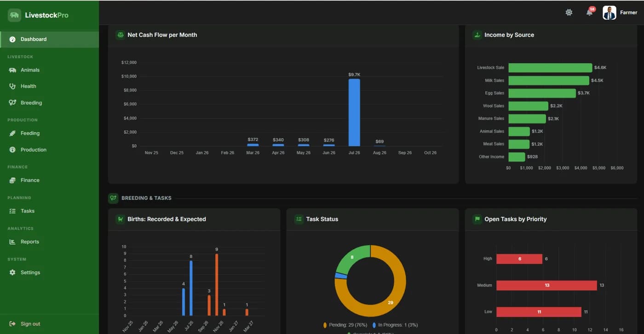
Task: Click the Net Cash Flow balance scale icon
Action: [121, 35]
